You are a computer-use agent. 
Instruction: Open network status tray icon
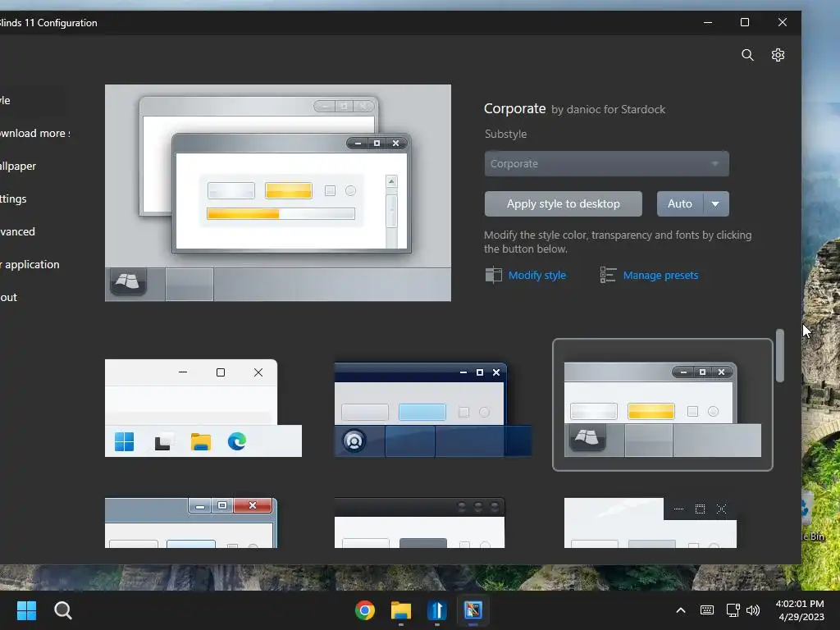[733, 610]
